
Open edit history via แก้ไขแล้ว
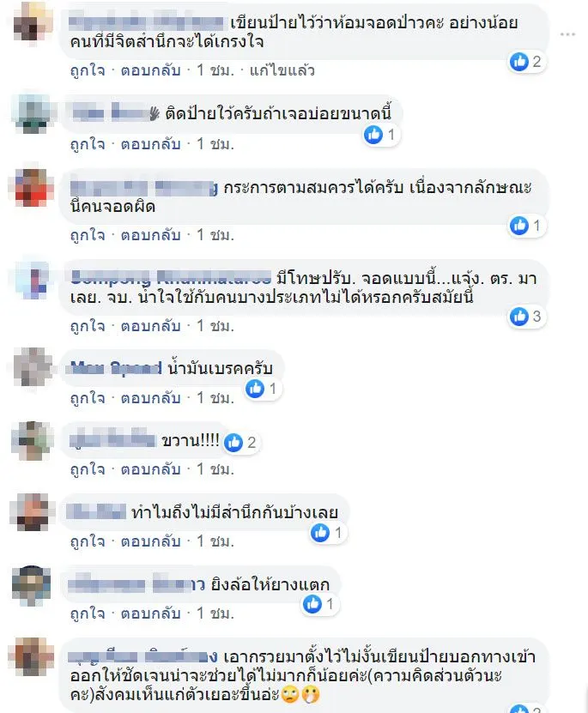(282, 70)
